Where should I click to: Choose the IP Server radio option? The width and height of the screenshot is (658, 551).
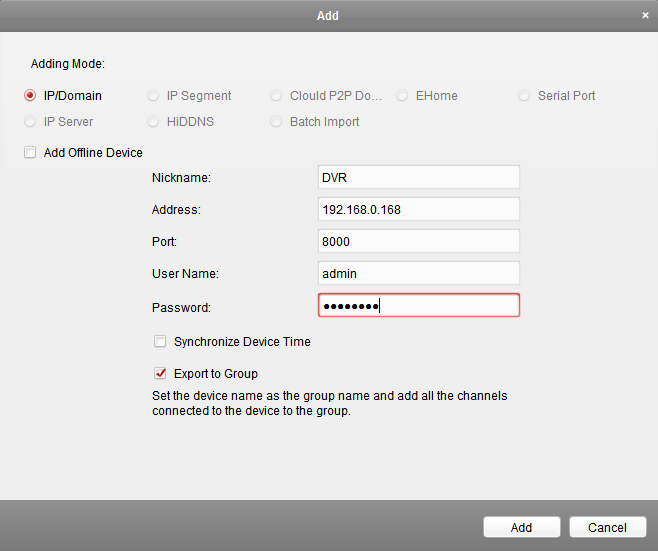pyautogui.click(x=30, y=122)
